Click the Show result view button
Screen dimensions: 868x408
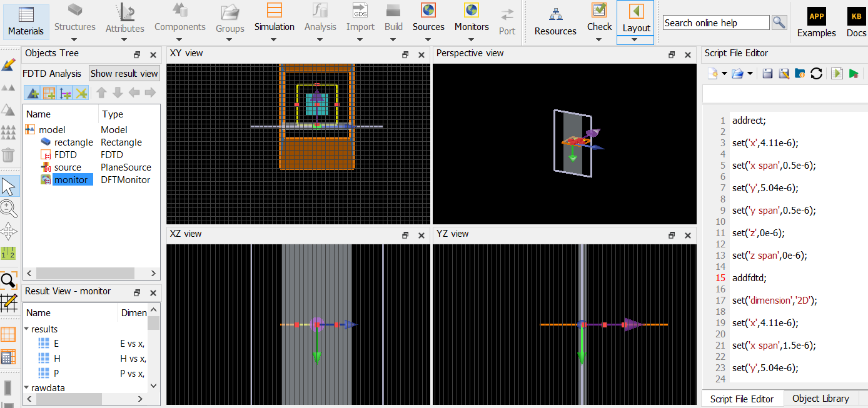click(124, 73)
